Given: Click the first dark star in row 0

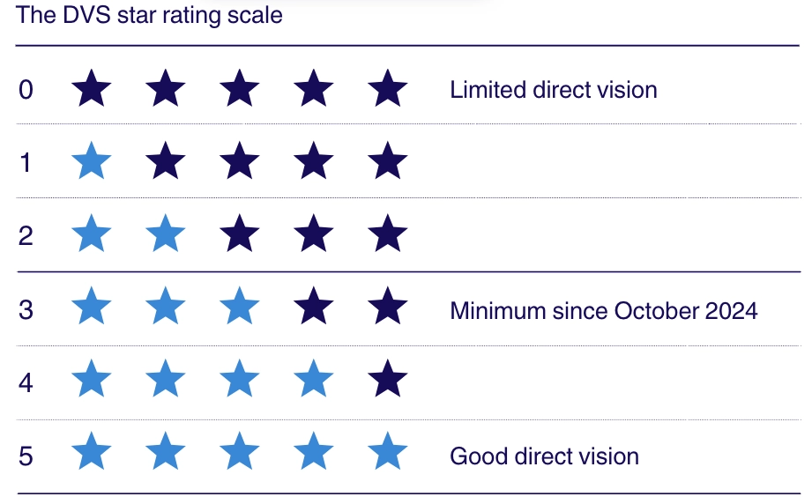Looking at the screenshot, I should tap(92, 90).
